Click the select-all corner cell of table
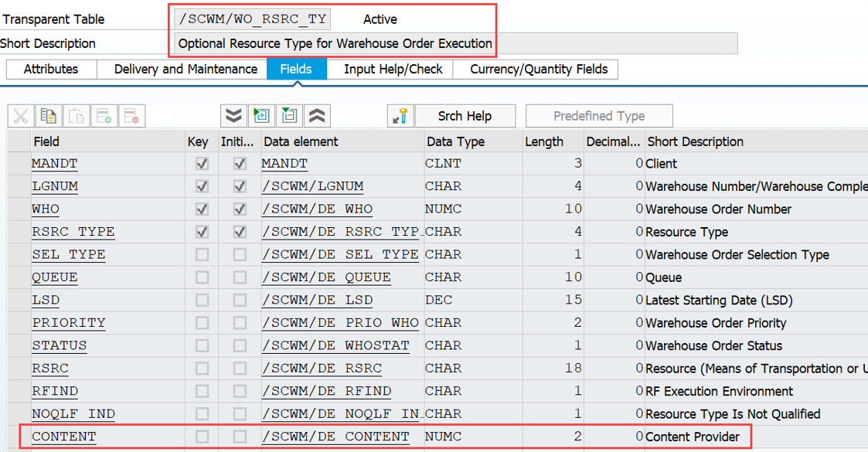The width and height of the screenshot is (868, 452). click(x=19, y=141)
